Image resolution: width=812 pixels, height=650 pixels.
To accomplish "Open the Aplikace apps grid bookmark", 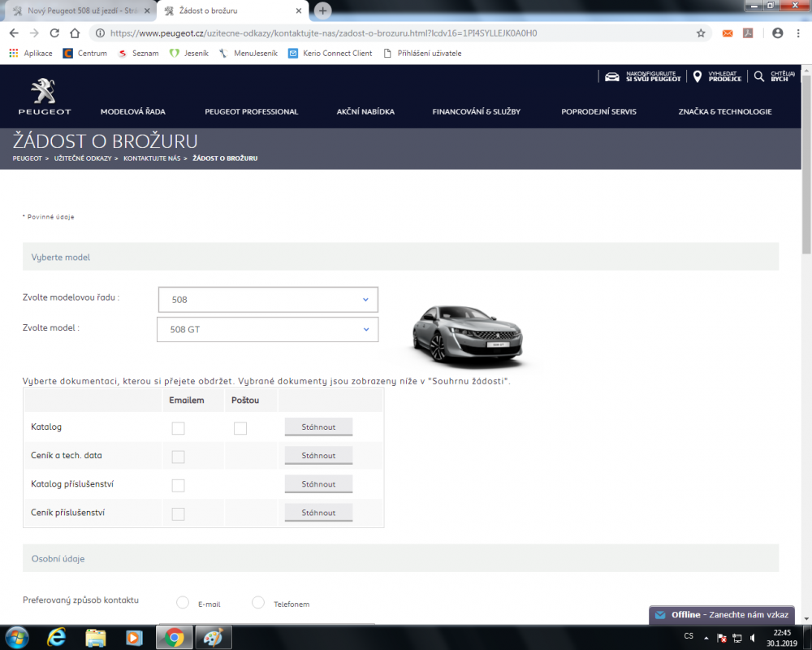I will coord(31,53).
